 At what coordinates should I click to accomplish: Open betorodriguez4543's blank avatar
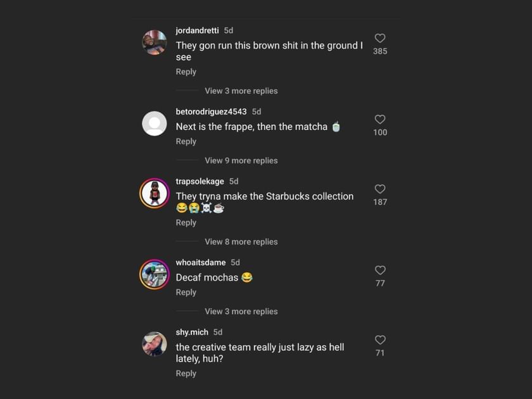tap(155, 123)
